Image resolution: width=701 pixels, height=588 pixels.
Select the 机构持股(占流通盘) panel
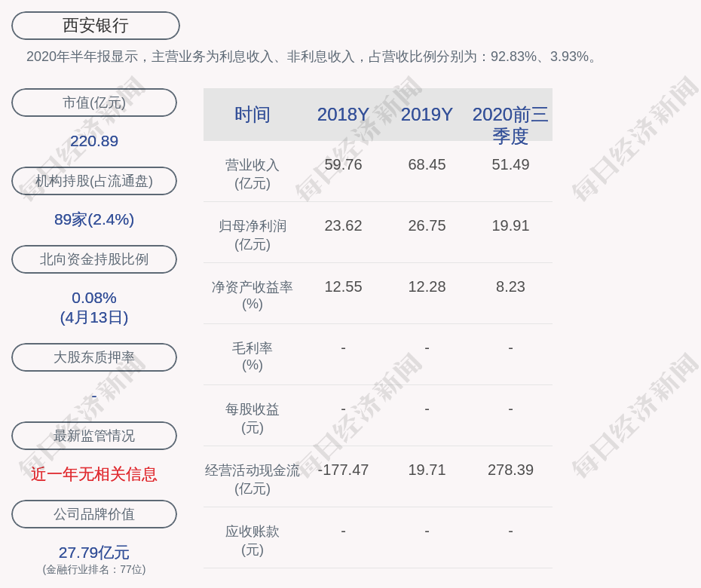click(93, 181)
